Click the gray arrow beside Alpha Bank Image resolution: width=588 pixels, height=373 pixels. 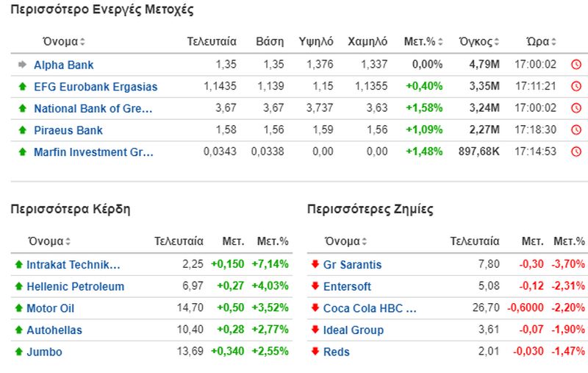coord(22,65)
